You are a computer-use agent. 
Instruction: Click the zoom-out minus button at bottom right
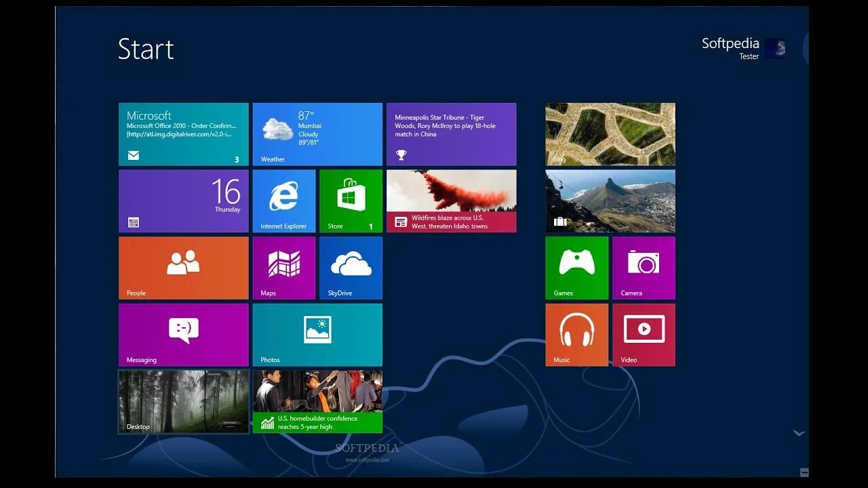(x=804, y=472)
